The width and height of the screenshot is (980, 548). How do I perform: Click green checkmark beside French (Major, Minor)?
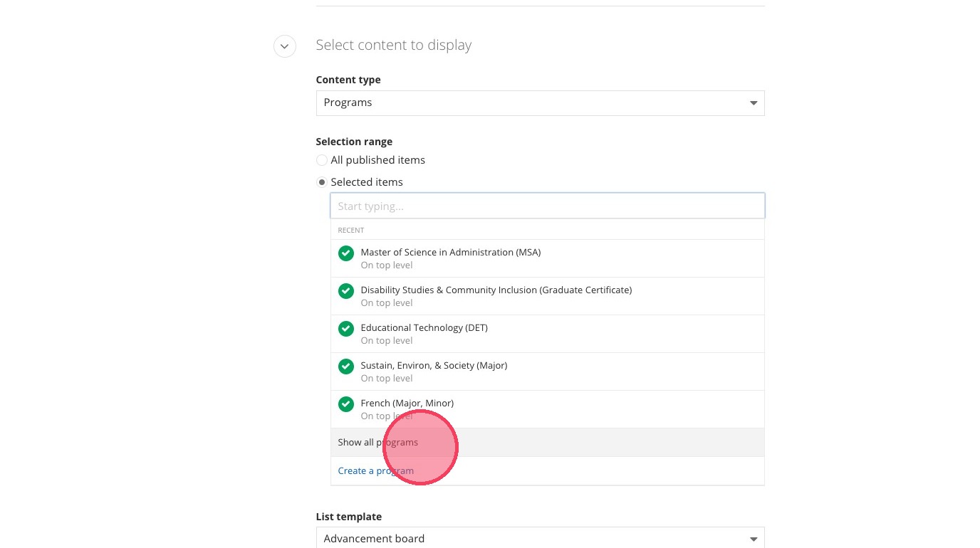pyautogui.click(x=346, y=404)
